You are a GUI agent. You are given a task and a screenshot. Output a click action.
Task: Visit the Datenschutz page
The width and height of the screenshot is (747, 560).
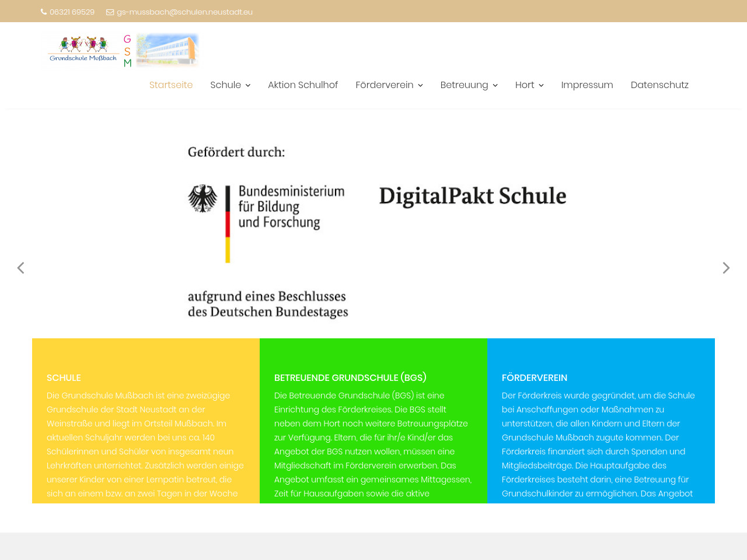[x=659, y=85]
